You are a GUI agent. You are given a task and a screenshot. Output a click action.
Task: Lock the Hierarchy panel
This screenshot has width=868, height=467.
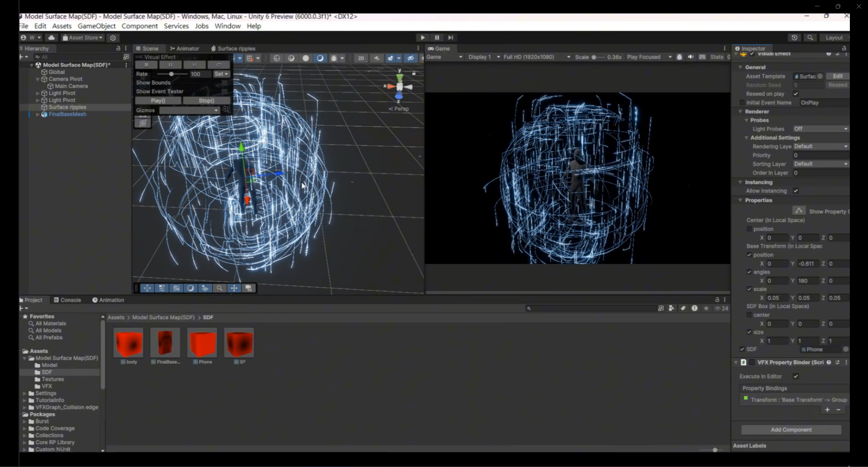coord(118,48)
